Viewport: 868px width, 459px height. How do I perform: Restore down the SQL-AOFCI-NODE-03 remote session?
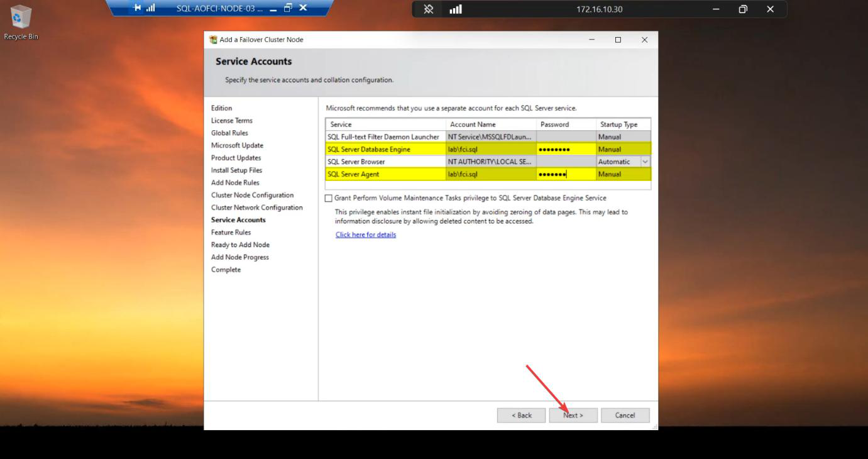[x=288, y=8]
